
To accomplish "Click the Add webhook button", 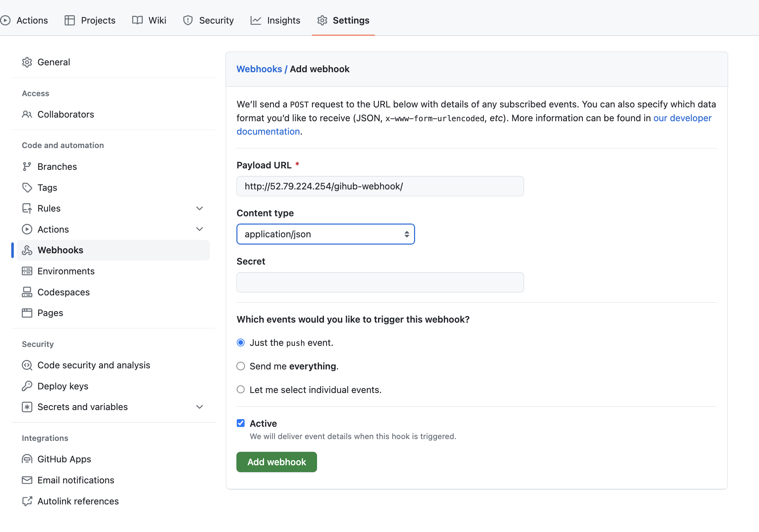I will [276, 462].
